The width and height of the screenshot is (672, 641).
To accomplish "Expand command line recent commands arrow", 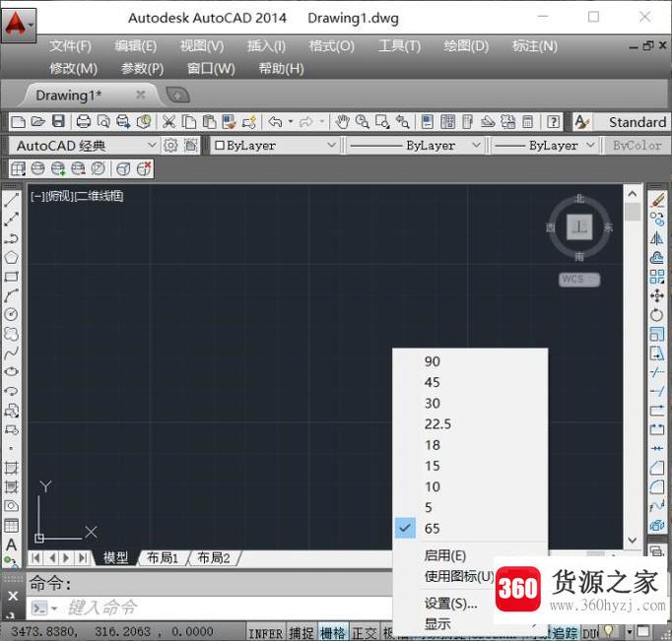I will point(54,609).
